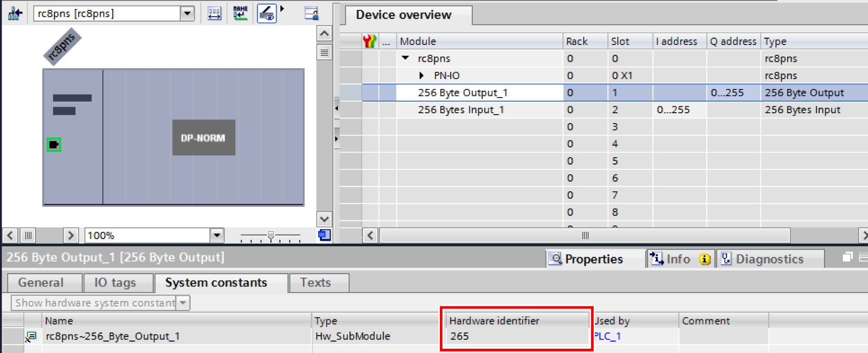Open the 100% zoom level dropdown

coord(217,235)
